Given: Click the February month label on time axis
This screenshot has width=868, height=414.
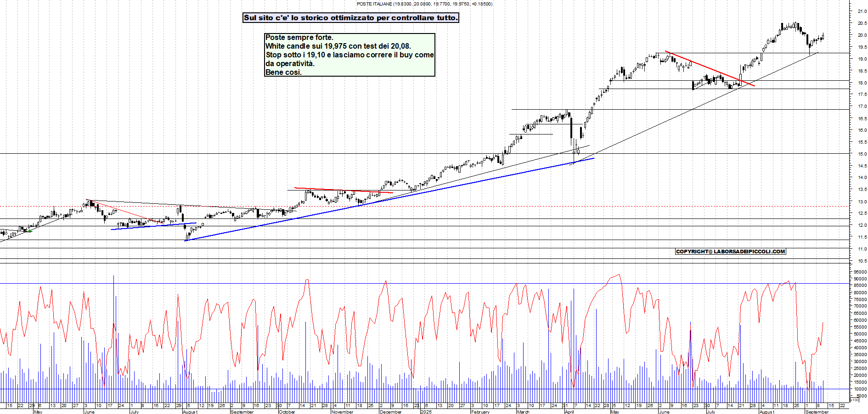Looking at the screenshot, I should (x=480, y=412).
